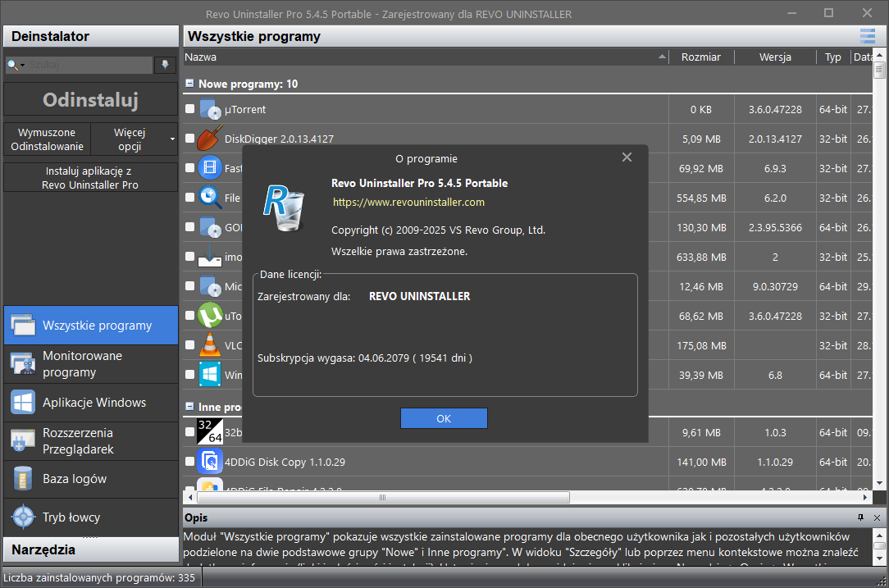Open Wszystkie programy in sidebar
889x588 pixels.
coord(91,326)
